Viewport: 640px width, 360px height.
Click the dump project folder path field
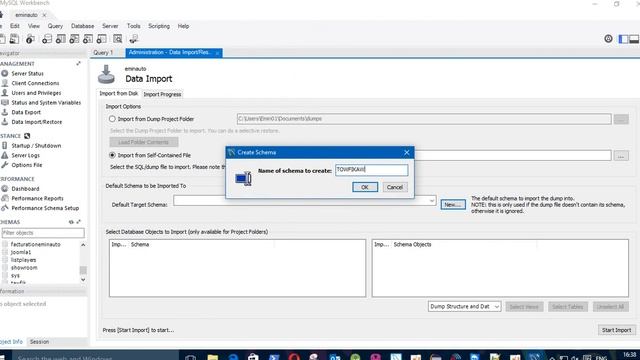point(424,119)
